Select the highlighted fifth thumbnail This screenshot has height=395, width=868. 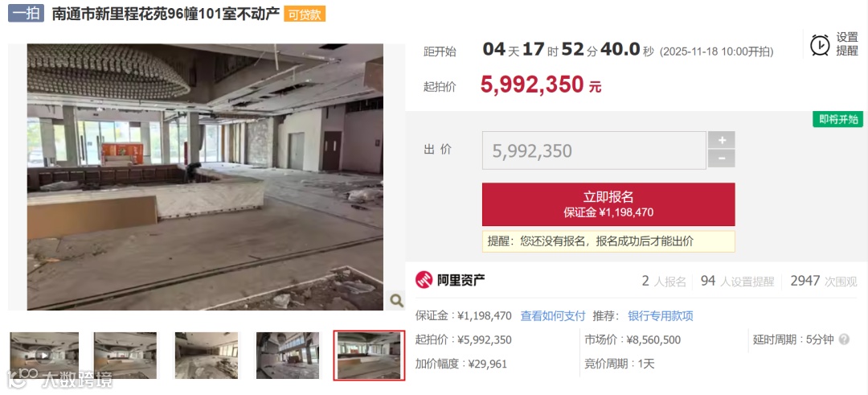click(369, 355)
